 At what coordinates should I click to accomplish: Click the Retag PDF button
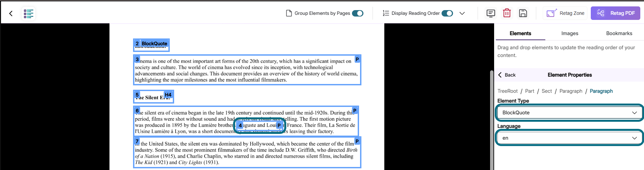point(615,13)
